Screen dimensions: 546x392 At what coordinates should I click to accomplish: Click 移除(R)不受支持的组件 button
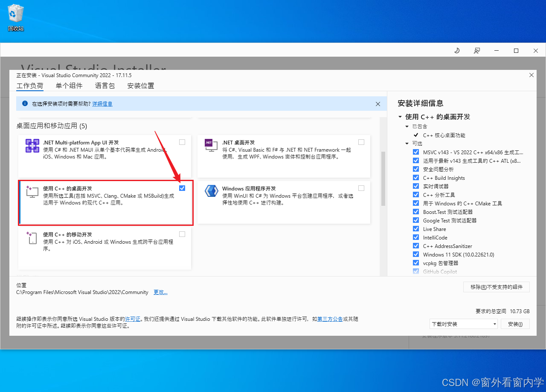[497, 287]
